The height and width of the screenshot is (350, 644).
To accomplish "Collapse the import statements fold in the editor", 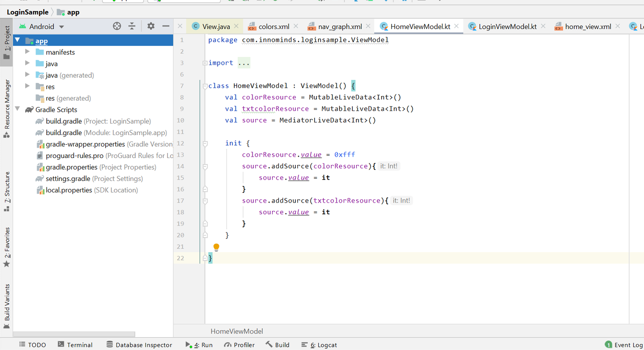I will pos(204,63).
